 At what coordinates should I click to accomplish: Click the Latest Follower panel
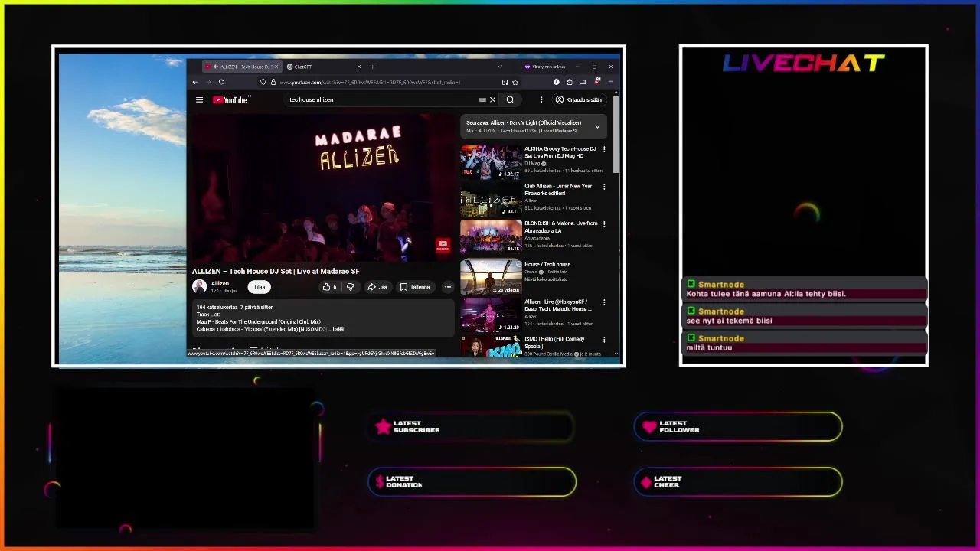pos(738,427)
